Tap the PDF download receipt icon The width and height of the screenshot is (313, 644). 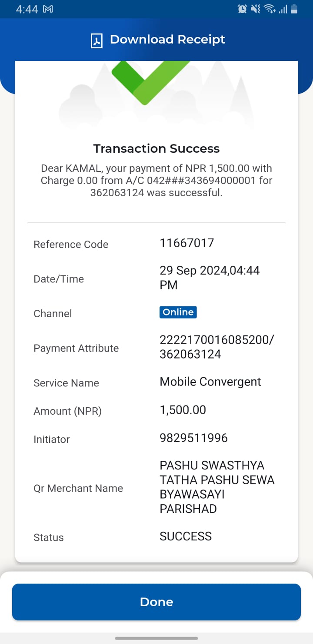(97, 40)
